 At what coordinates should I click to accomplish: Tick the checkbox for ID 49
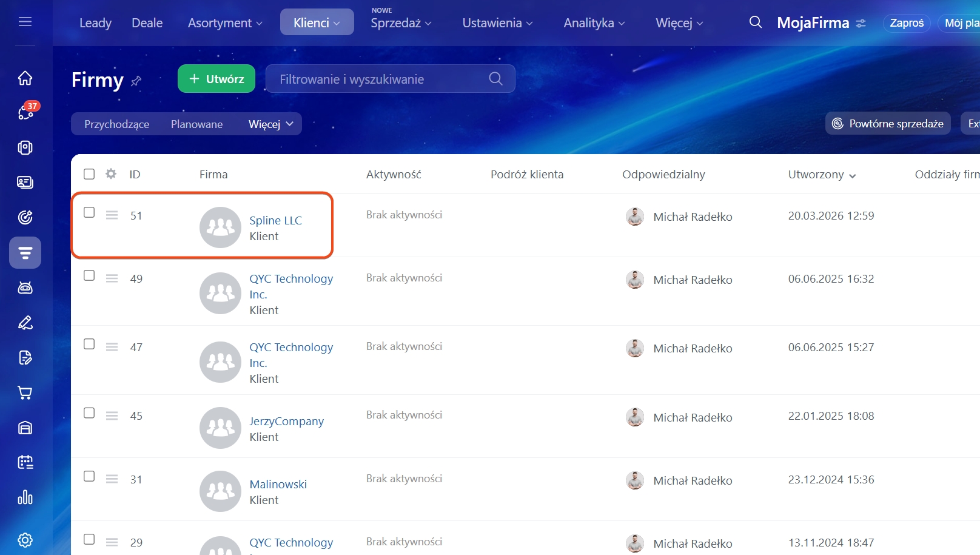click(x=89, y=275)
